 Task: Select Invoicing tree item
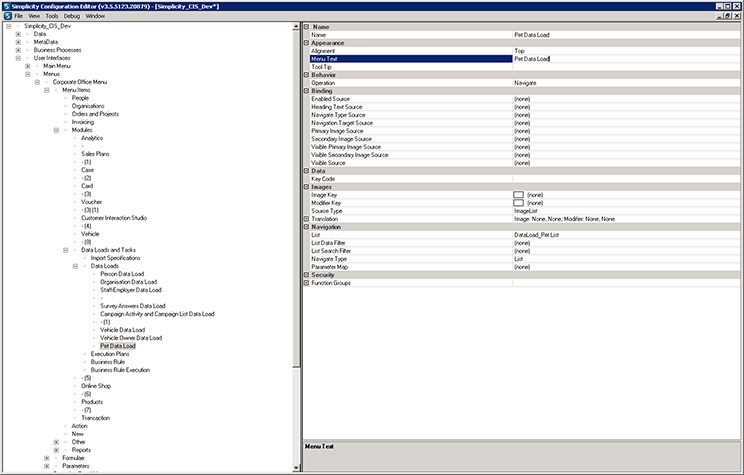click(83, 122)
